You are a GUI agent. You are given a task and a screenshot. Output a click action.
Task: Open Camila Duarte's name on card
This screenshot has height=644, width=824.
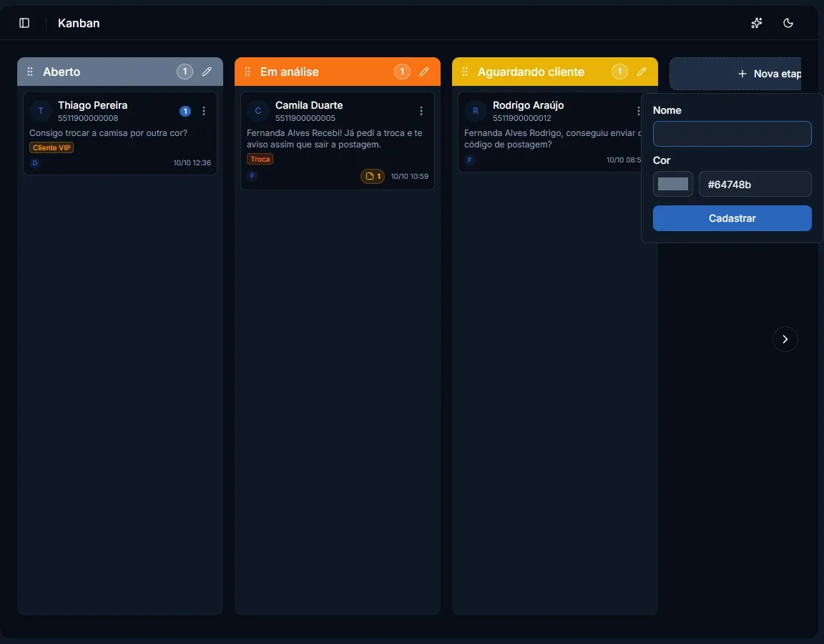309,105
